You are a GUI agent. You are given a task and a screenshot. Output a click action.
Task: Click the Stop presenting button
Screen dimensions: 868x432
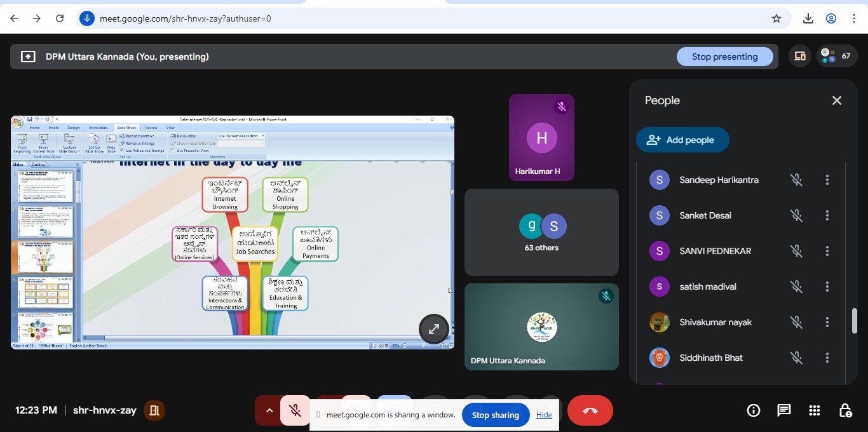724,57
